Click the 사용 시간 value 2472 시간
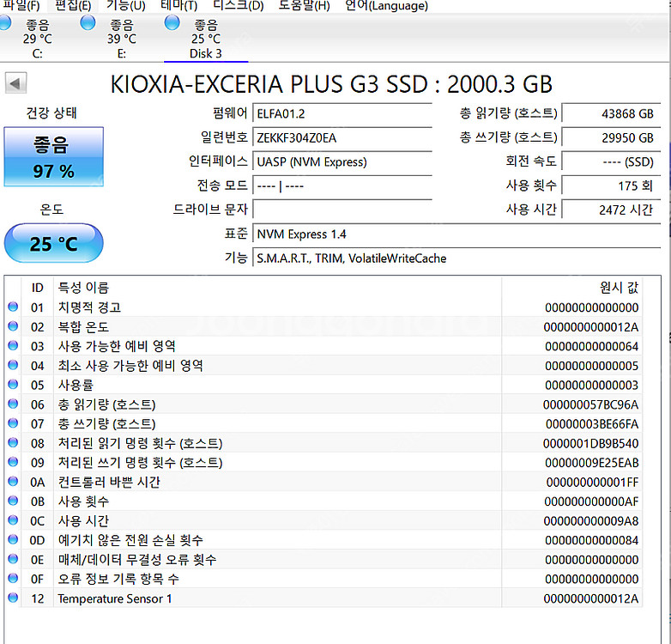The width and height of the screenshot is (671, 644). point(611,210)
